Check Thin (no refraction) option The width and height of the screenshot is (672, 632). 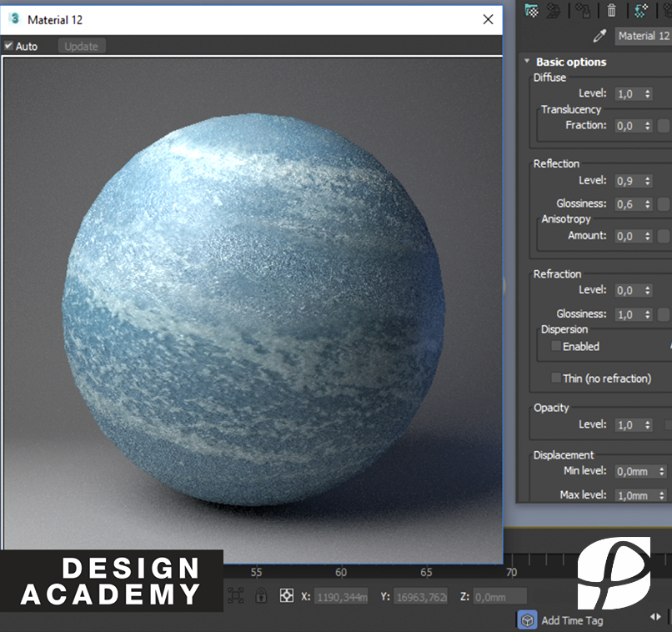[556, 379]
